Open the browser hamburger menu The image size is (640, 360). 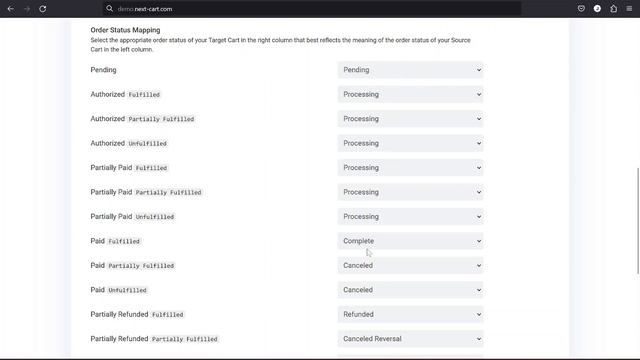(629, 9)
